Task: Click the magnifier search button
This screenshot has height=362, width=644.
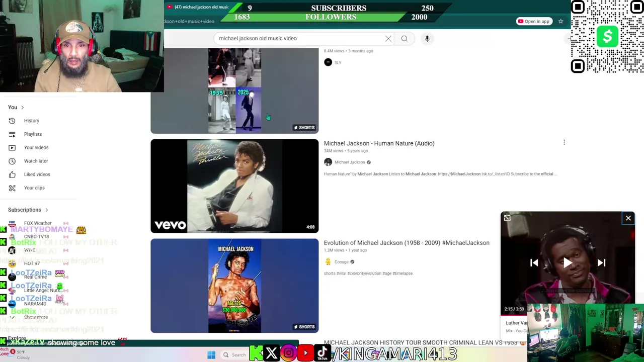Action: coord(405,38)
